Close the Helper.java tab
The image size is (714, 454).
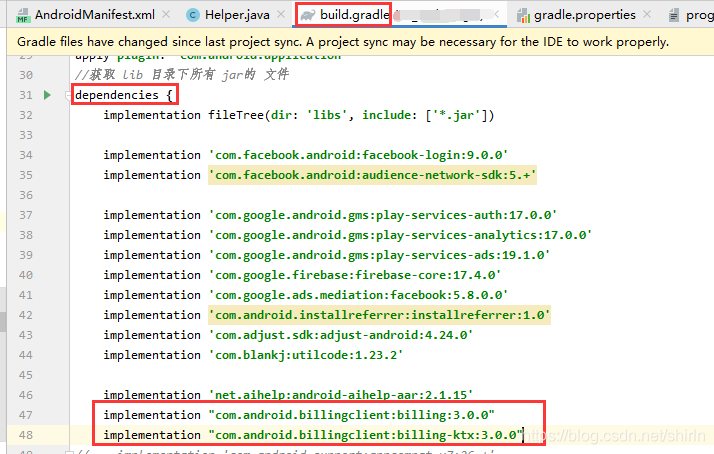point(281,15)
